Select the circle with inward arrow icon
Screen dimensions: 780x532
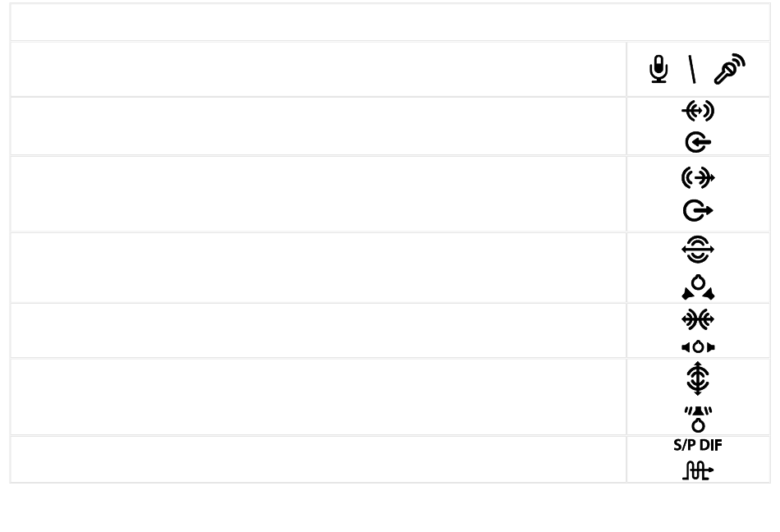point(698,142)
